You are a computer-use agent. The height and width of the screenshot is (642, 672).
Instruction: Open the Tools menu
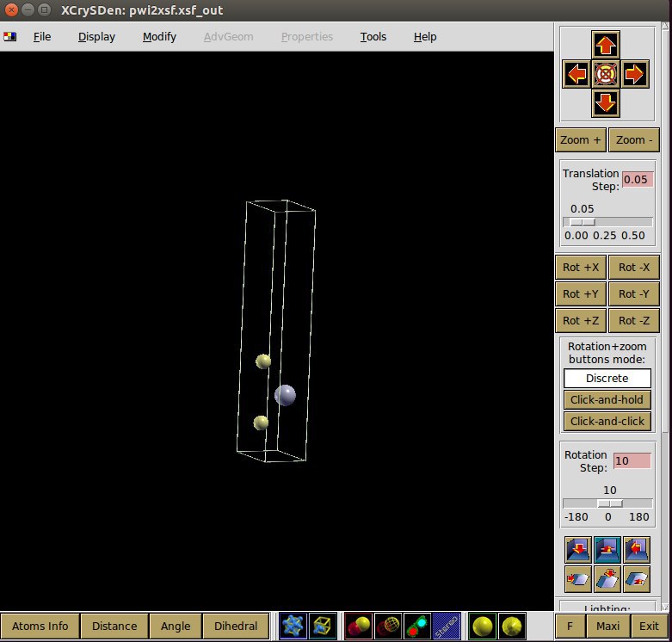coord(373,37)
